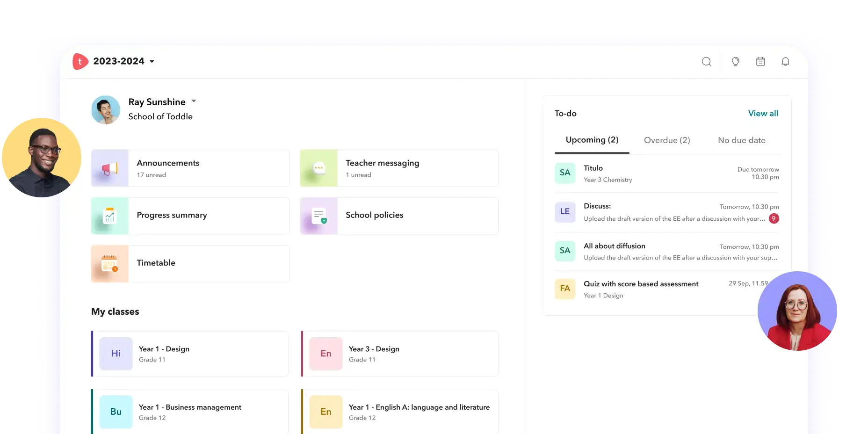
Task: Open the notifications bell icon
Action: [785, 62]
